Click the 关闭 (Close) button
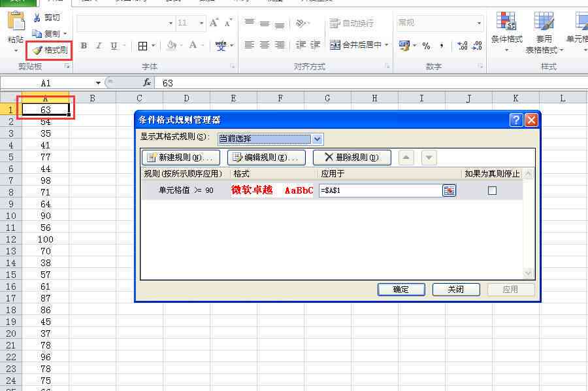 click(x=456, y=289)
